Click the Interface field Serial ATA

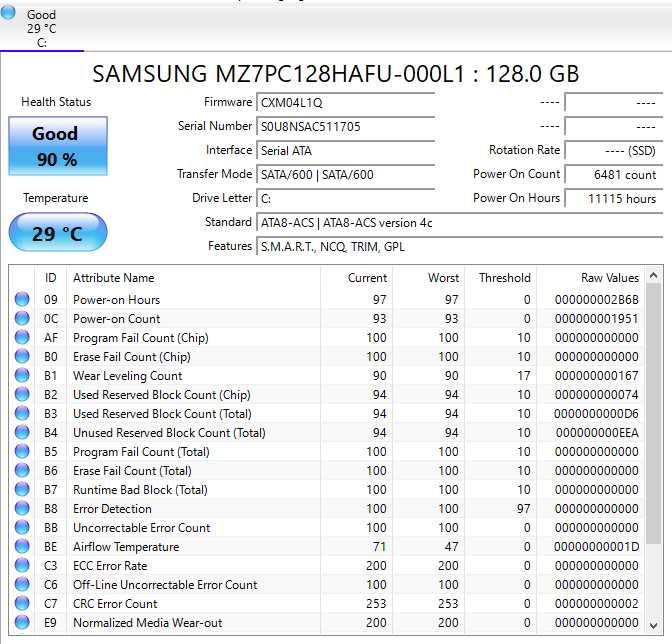pos(345,151)
